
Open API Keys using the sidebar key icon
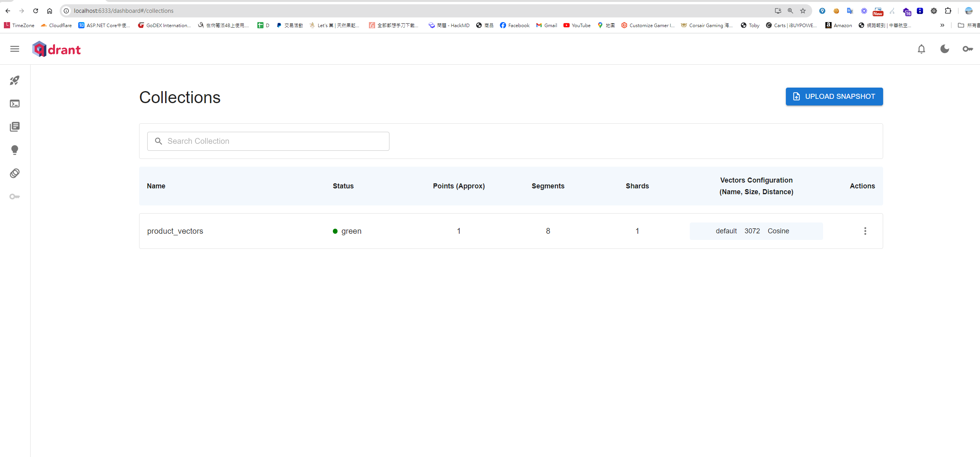point(15,197)
